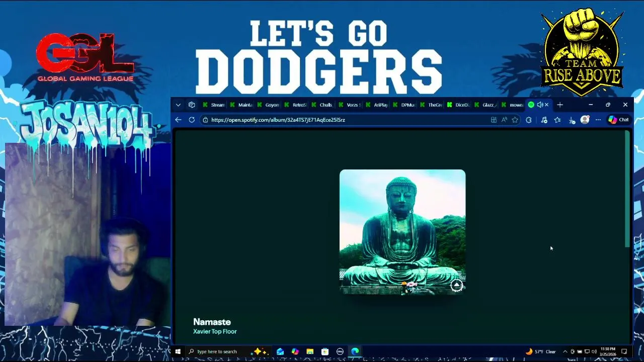Image resolution: width=644 pixels, height=362 pixels.
Task: Click the page vertical scrollbar
Action: coord(627,189)
